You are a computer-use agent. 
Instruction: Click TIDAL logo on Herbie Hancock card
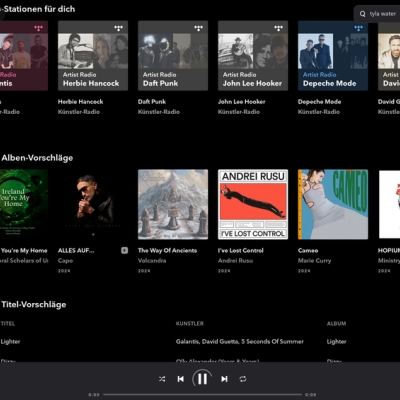click(x=118, y=28)
